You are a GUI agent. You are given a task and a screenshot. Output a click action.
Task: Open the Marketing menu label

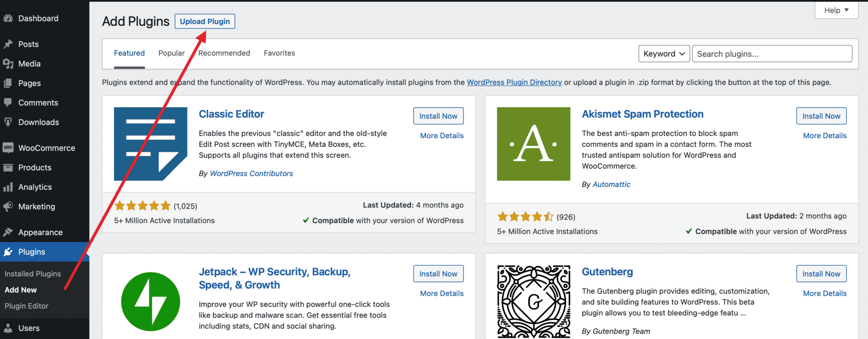tap(36, 207)
